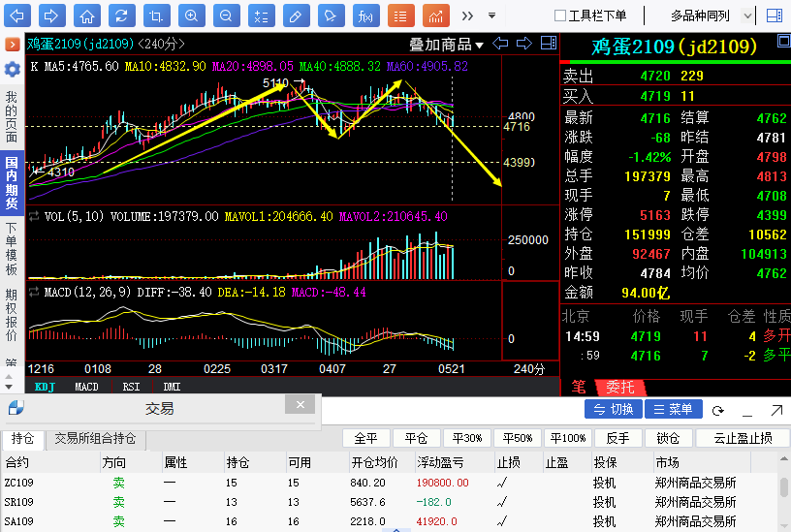The width and height of the screenshot is (791, 532).
Task: Toggle the MACD indicator switch icon
Action: (34, 292)
